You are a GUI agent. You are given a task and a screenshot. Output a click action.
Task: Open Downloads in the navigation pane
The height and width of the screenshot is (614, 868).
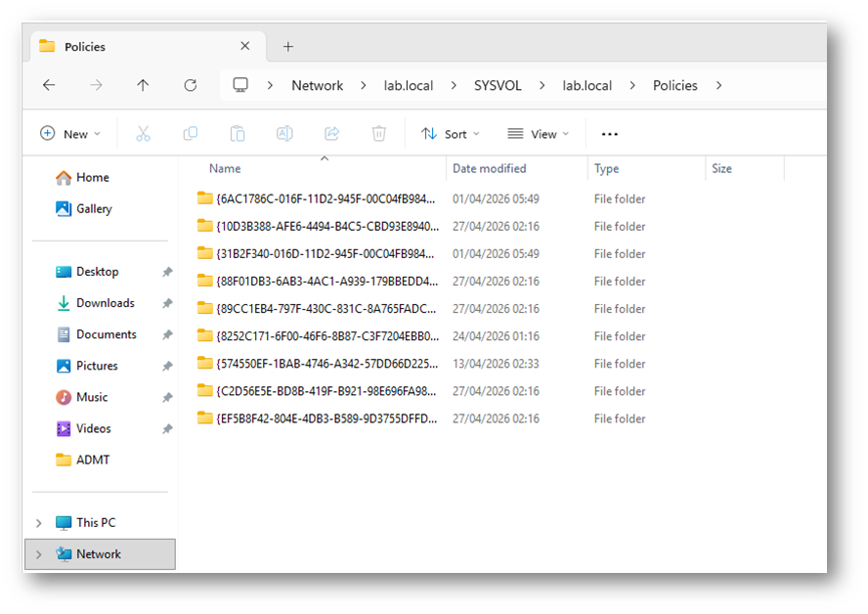[105, 303]
